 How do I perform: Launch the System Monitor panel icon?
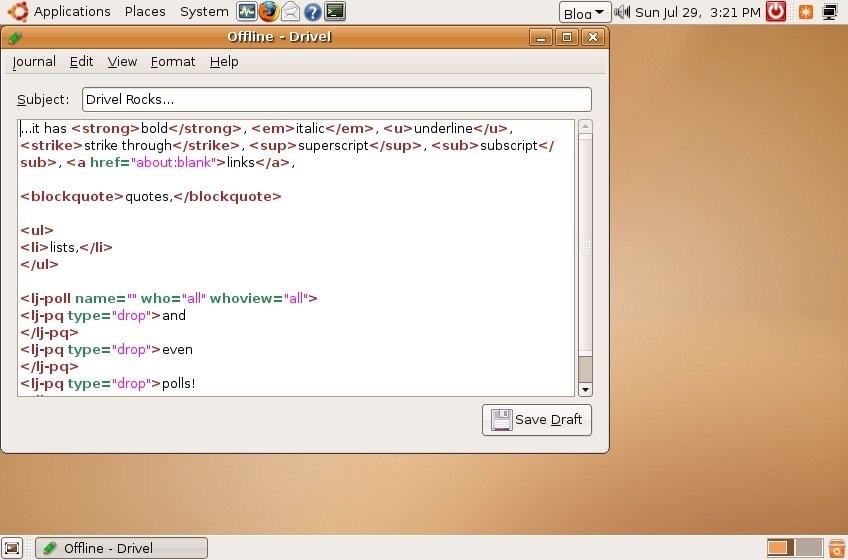(247, 11)
